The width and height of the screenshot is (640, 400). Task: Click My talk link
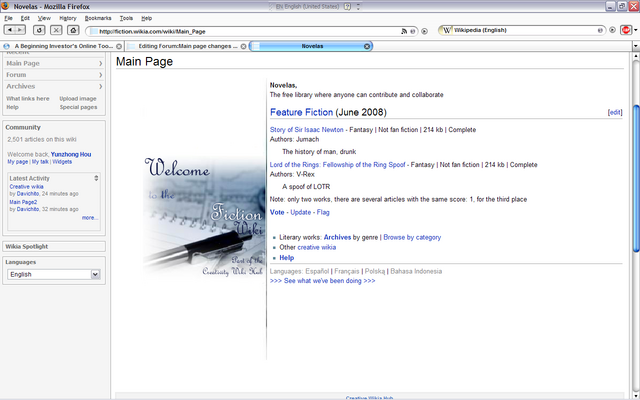point(40,162)
